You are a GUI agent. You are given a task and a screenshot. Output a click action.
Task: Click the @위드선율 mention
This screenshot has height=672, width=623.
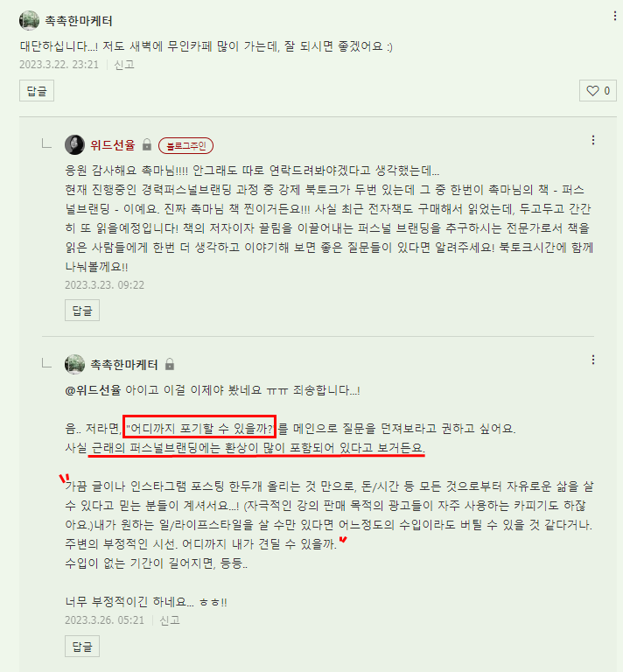[93, 390]
